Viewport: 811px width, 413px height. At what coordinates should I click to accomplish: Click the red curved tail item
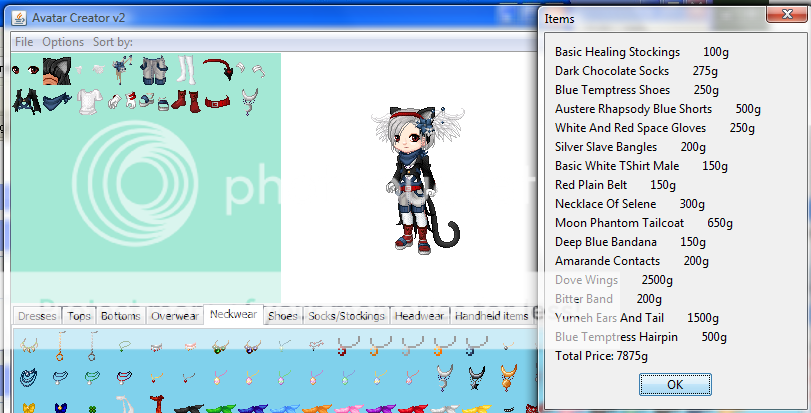click(x=219, y=72)
